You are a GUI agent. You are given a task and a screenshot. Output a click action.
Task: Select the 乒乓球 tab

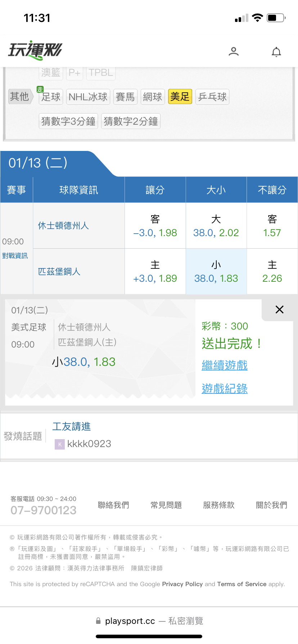click(x=212, y=97)
